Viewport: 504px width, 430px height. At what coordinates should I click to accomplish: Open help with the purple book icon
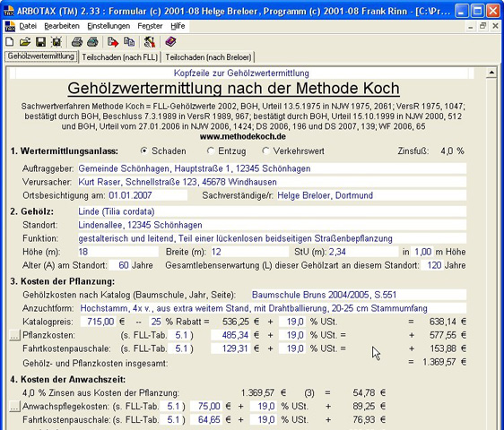[170, 42]
